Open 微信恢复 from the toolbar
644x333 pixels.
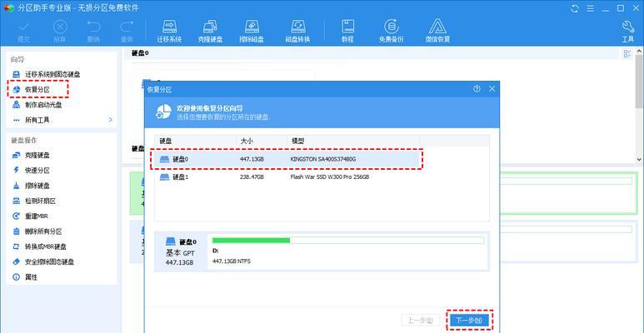[x=437, y=32]
